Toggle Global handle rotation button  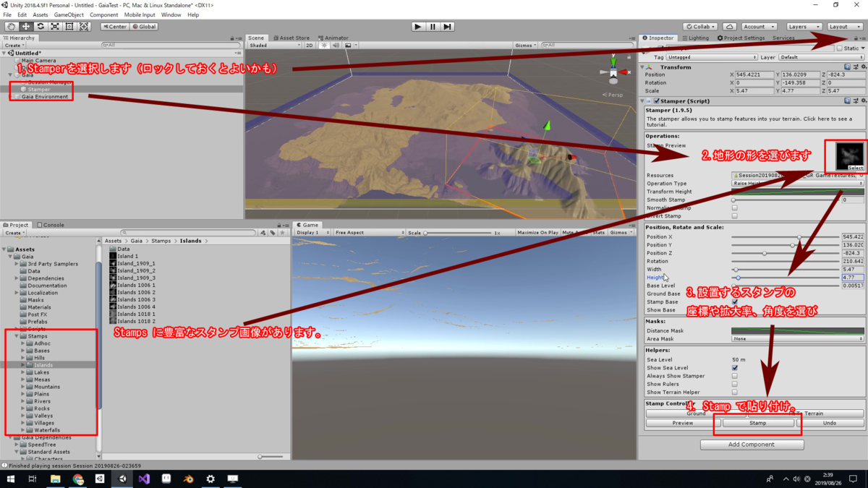144,27
